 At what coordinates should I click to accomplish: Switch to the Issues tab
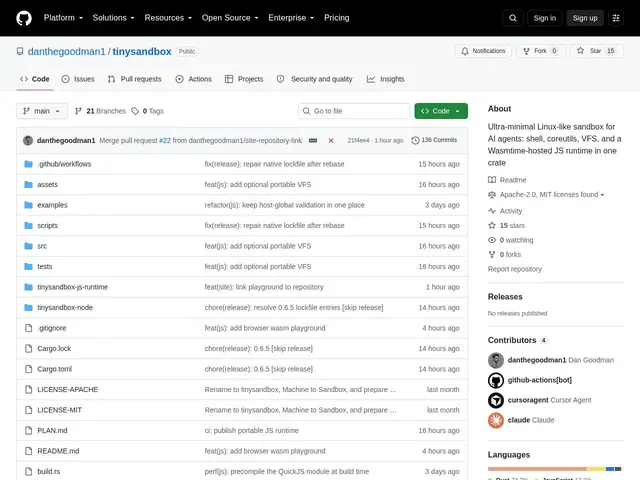(78, 79)
